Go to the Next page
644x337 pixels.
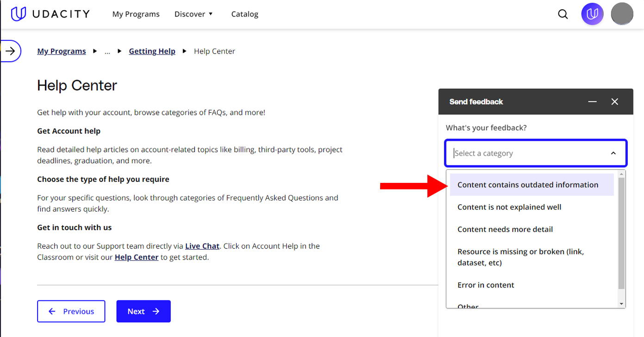[144, 312]
